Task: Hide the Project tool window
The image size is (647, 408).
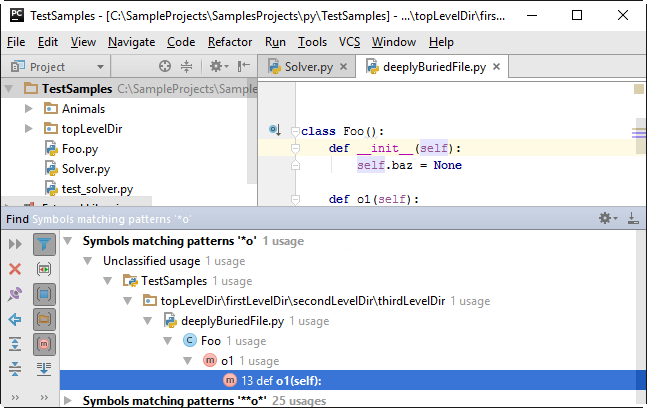Action: point(244,66)
